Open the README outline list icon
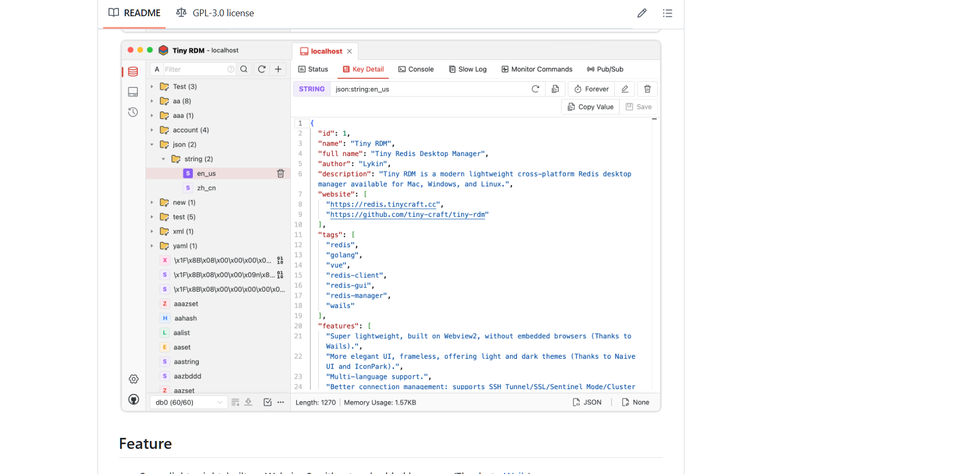980x474 pixels. pyautogui.click(x=667, y=13)
